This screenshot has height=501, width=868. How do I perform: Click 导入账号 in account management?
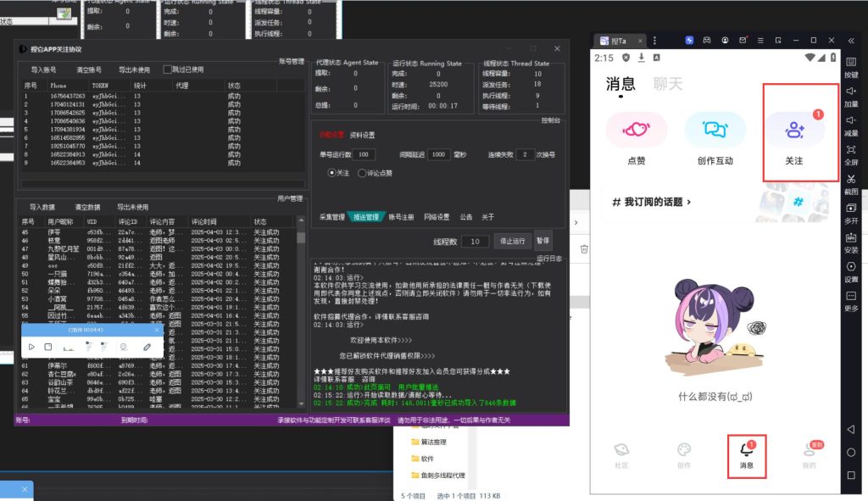tap(43, 70)
